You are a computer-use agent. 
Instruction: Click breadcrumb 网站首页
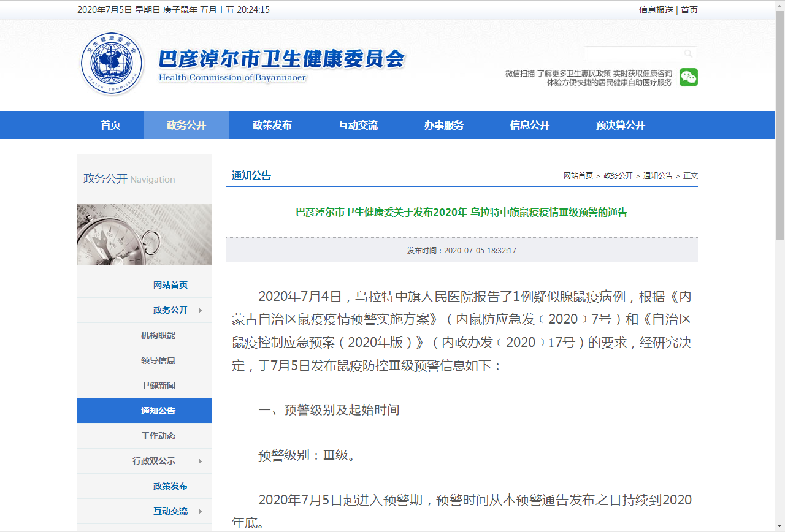coord(578,175)
